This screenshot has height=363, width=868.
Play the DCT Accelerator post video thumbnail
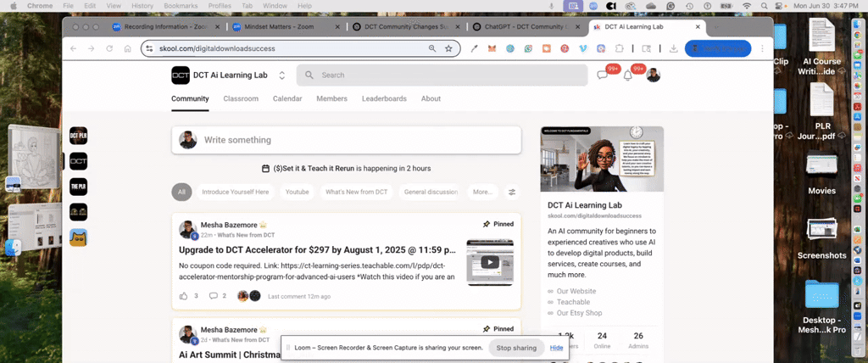[490, 263]
